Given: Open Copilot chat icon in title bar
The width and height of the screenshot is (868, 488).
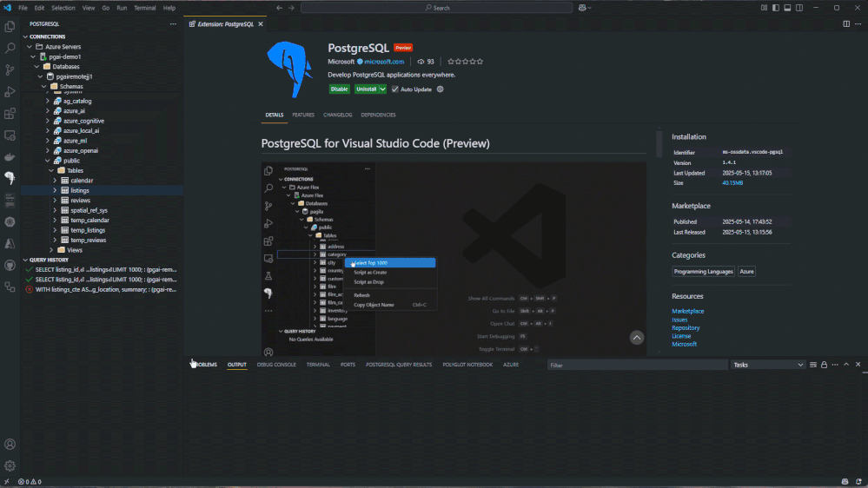Looking at the screenshot, I should [582, 8].
